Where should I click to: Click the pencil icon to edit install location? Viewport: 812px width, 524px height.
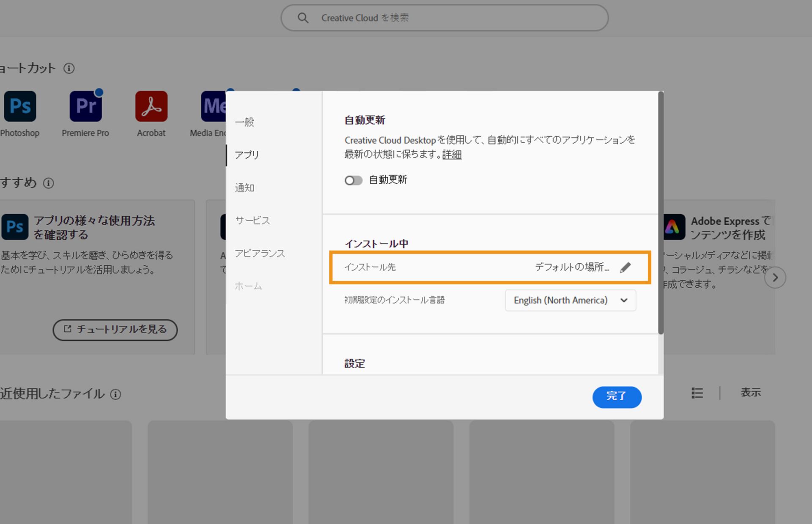point(625,267)
